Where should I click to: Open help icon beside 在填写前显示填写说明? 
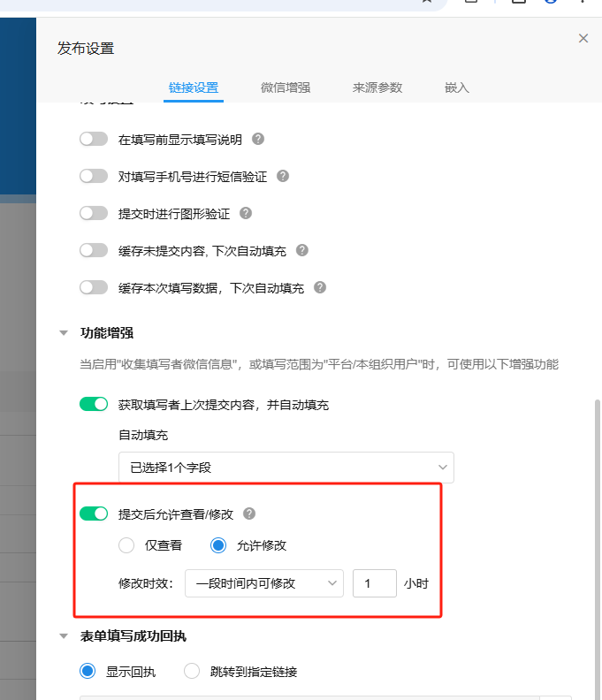(x=258, y=139)
